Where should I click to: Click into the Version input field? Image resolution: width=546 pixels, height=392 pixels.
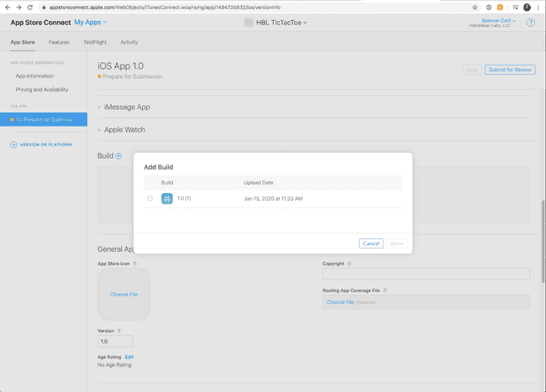(x=115, y=342)
